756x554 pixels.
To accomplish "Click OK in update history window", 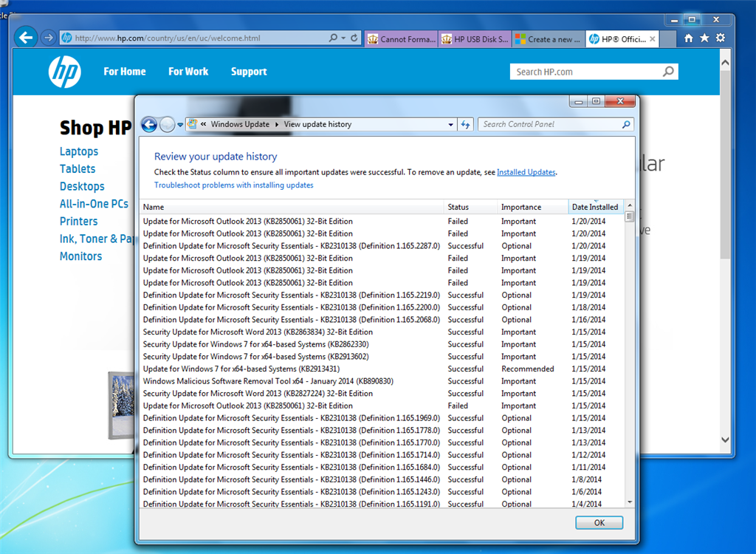I will 599,523.
